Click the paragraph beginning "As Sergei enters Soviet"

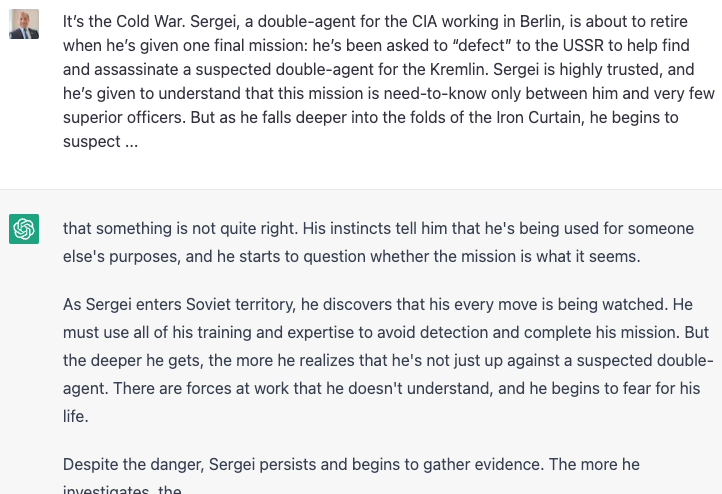(x=388, y=360)
